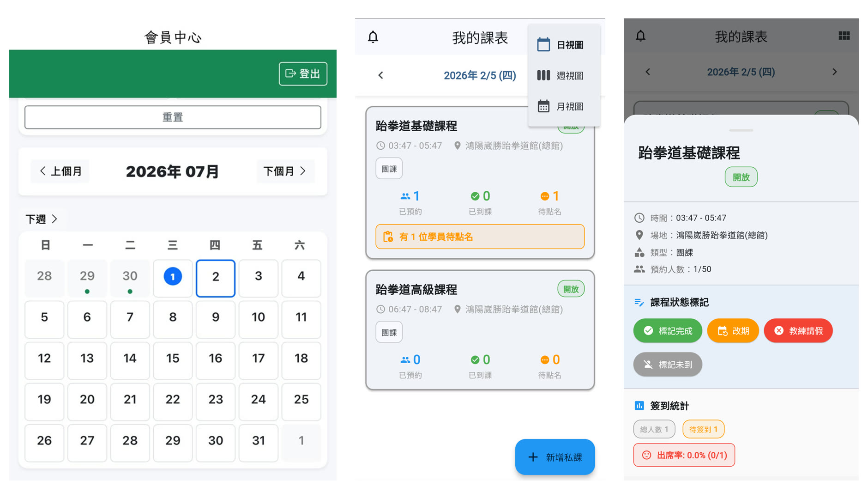Click the 開放 badge in course detail sheet
The image size is (868, 499).
(x=741, y=177)
